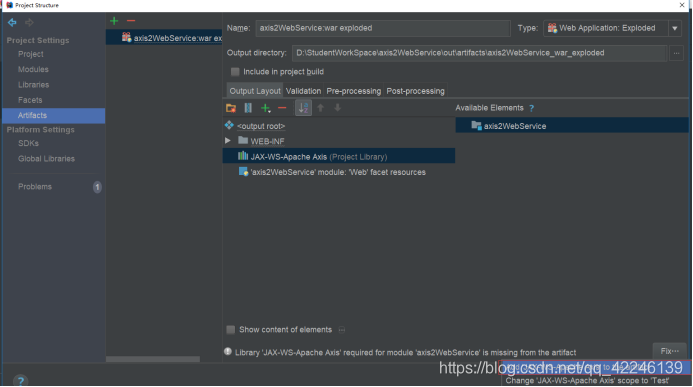Click the artifact list horizontal scrollbar
693x387 pixels.
(153, 360)
